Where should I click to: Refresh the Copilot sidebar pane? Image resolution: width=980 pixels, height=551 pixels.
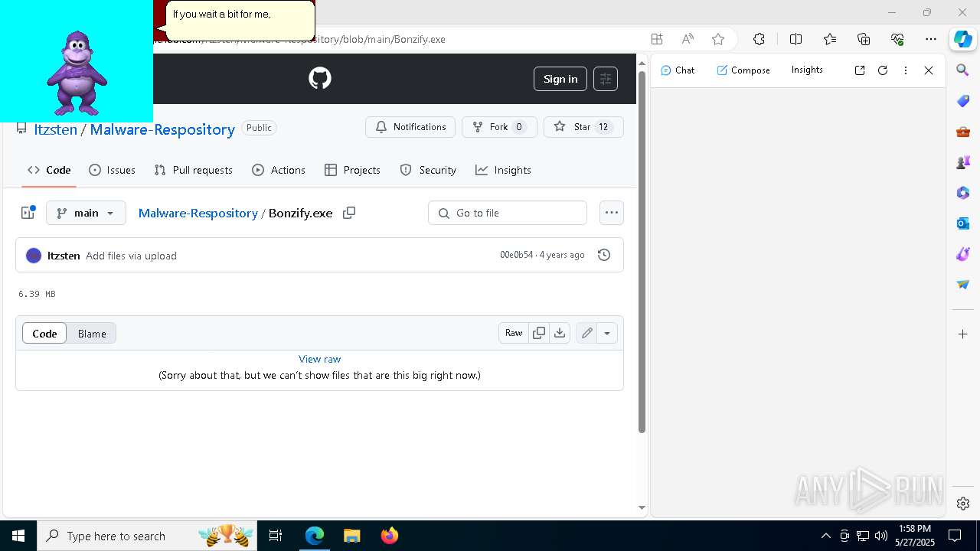883,70
